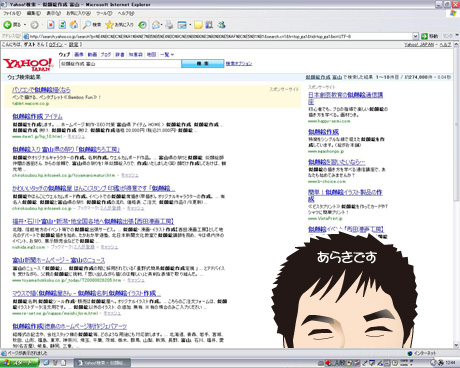
Task: Click the yellow note Discuss toolbar icon
Action: (x=198, y=25)
